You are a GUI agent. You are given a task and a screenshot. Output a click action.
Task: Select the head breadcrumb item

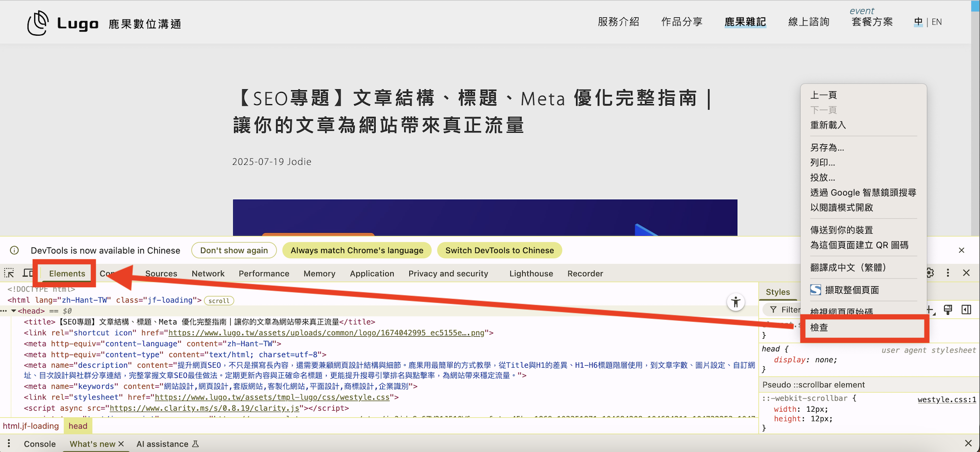[78, 426]
